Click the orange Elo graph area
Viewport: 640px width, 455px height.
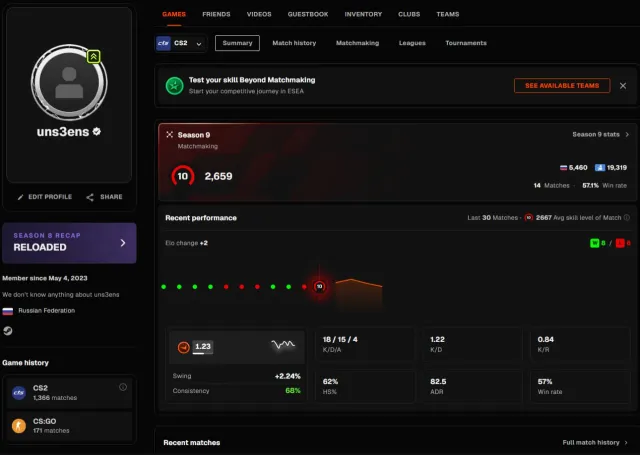click(x=358, y=294)
